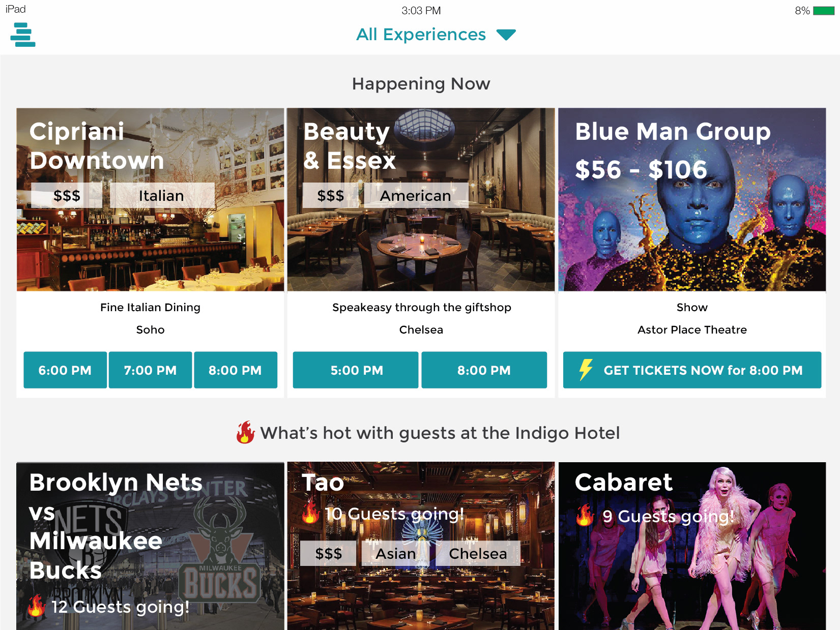The width and height of the screenshot is (840, 630).
Task: Select the Asian cuisine tag on Tao
Action: 395,553
